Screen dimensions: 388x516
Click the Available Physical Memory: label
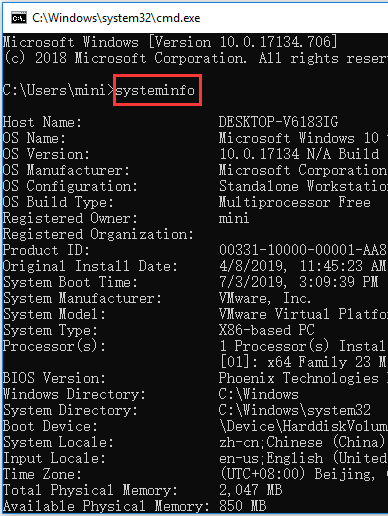(x=106, y=506)
